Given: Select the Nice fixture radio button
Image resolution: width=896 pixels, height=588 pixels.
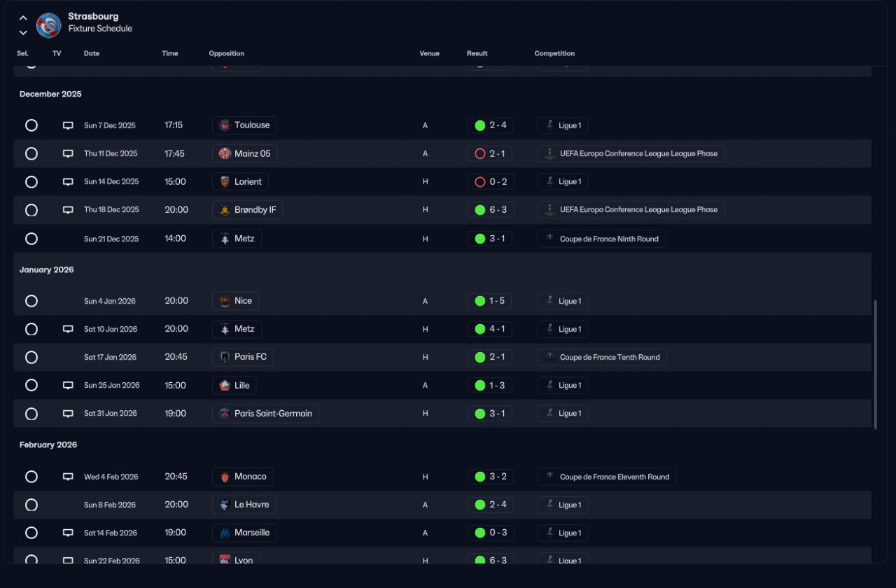Looking at the screenshot, I should tap(31, 301).
